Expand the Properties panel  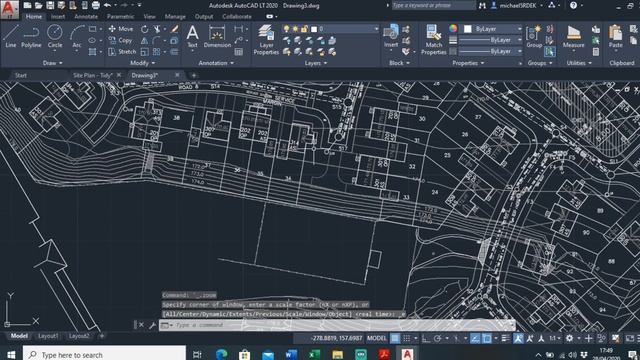coord(468,63)
